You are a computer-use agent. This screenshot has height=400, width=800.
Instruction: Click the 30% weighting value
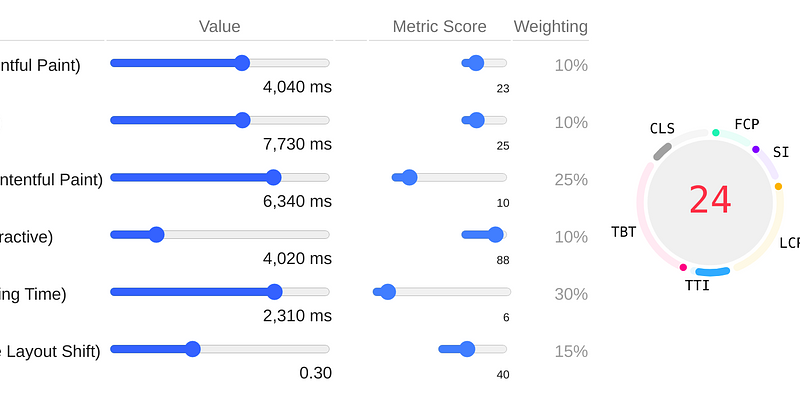(571, 294)
